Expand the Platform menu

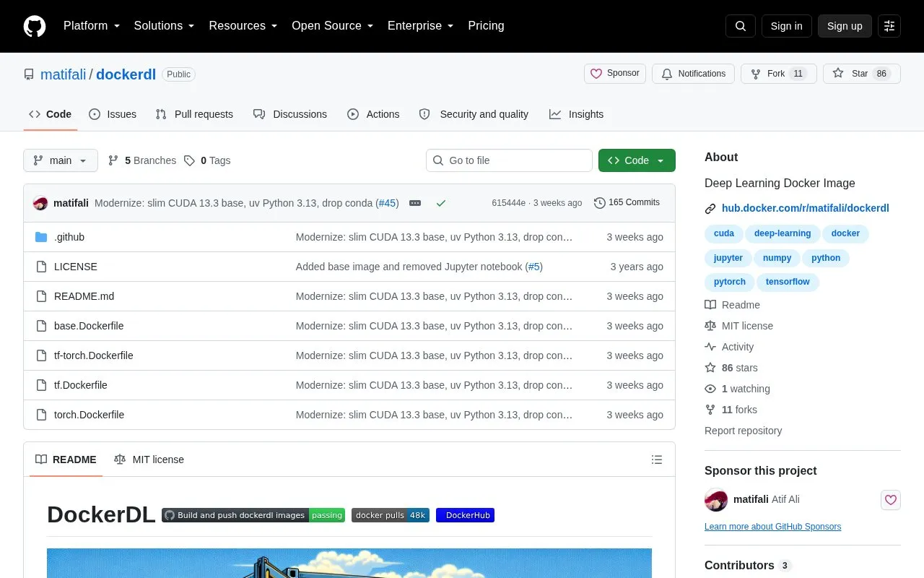(x=92, y=26)
